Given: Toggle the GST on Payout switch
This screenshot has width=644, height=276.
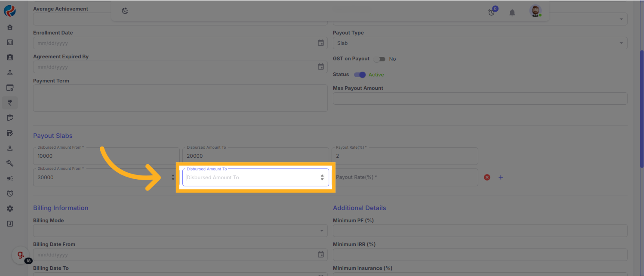Looking at the screenshot, I should click(380, 59).
